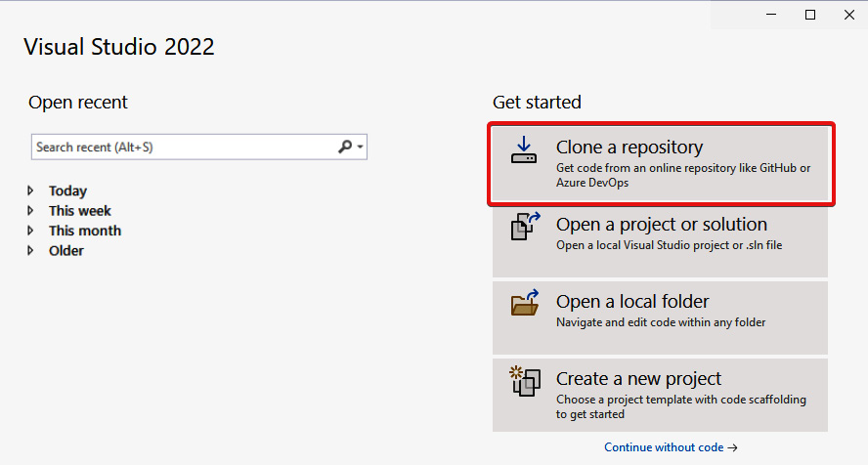Expand the This week group arrow

30,211
